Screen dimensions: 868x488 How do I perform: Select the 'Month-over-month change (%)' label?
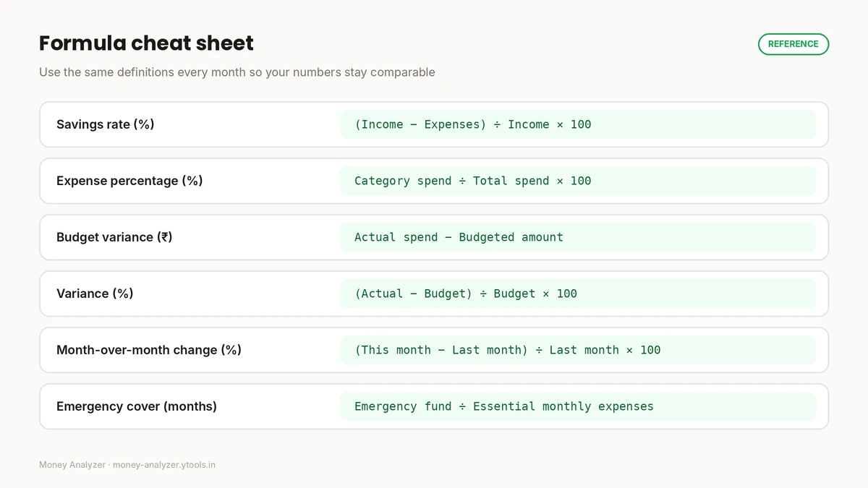(x=149, y=350)
